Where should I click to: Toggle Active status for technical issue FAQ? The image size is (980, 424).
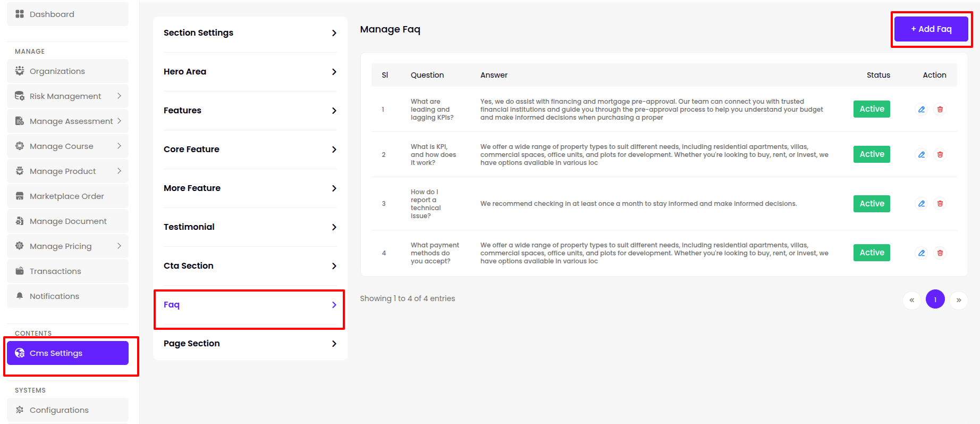(872, 204)
